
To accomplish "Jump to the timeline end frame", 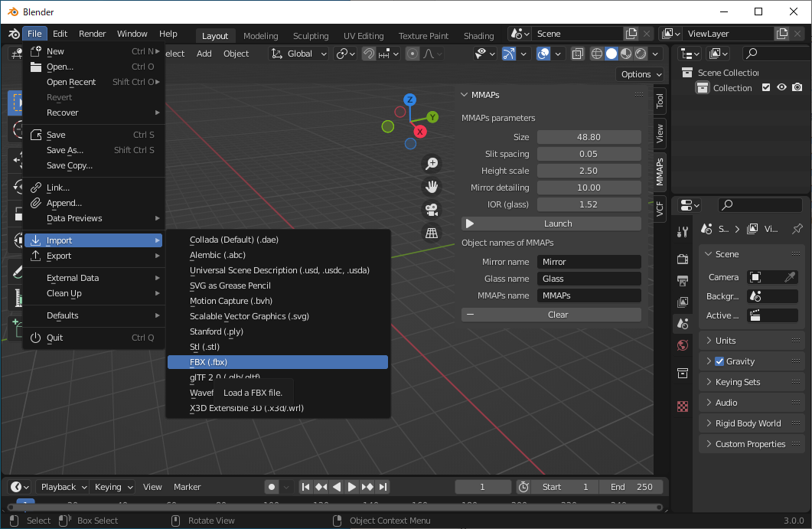I will click(x=383, y=487).
